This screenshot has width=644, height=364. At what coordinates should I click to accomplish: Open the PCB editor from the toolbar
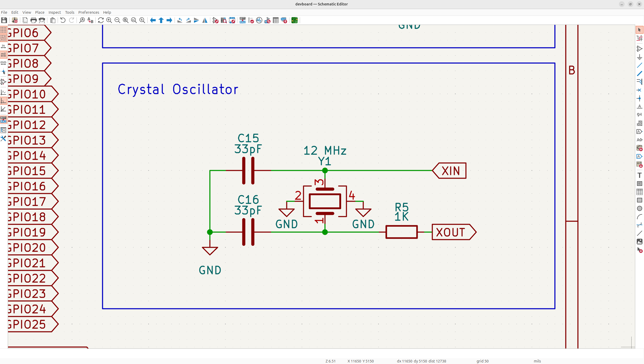[294, 20]
